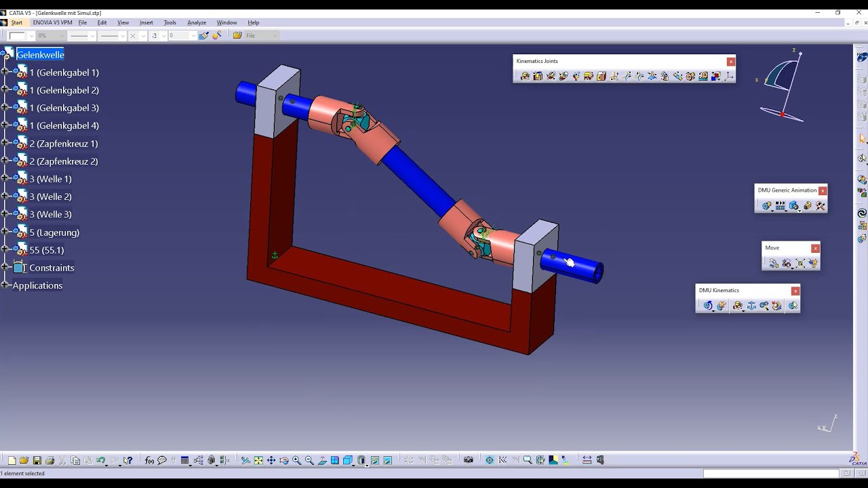This screenshot has width=868, height=488.
Task: Select 3 (Welle 3) in the tree
Action: tap(50, 214)
